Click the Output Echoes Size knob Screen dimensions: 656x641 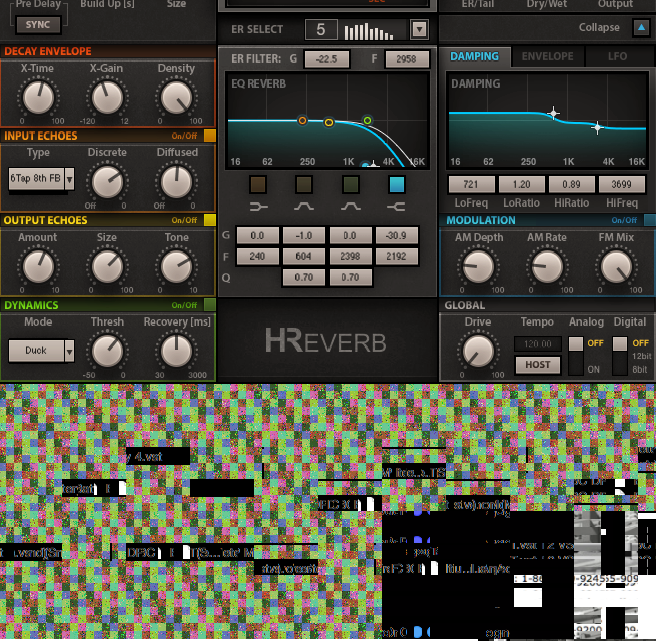[107, 267]
